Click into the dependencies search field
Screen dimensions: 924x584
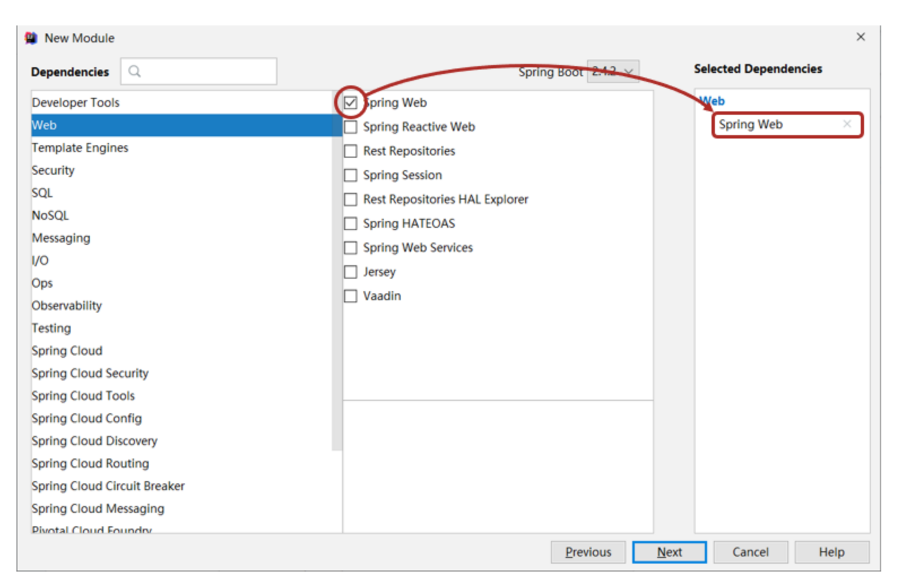pyautogui.click(x=199, y=71)
